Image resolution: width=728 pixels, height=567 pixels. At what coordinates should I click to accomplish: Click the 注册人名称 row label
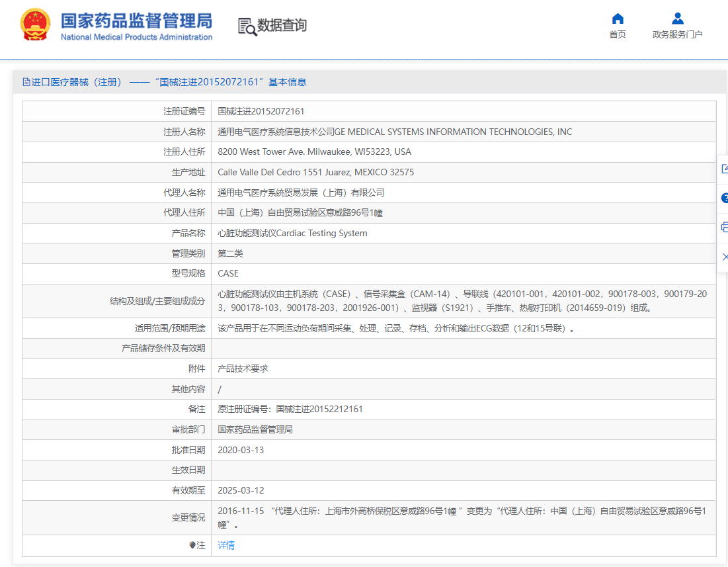tap(184, 132)
